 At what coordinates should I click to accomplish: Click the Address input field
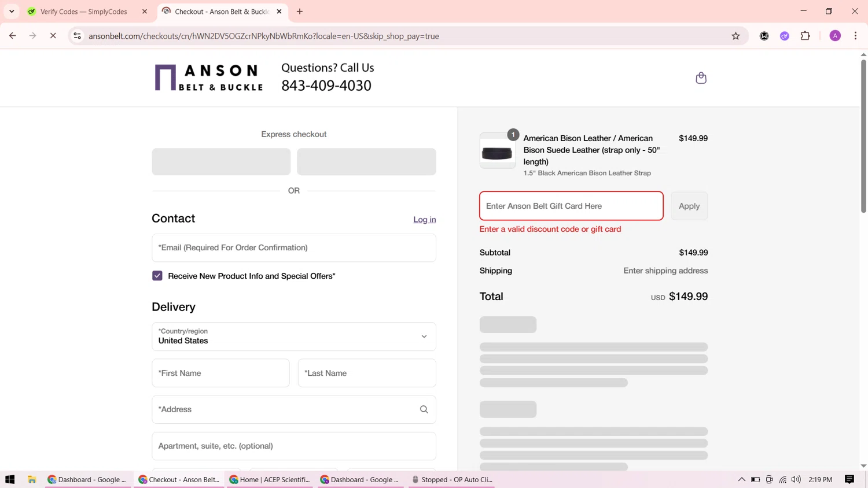click(294, 409)
